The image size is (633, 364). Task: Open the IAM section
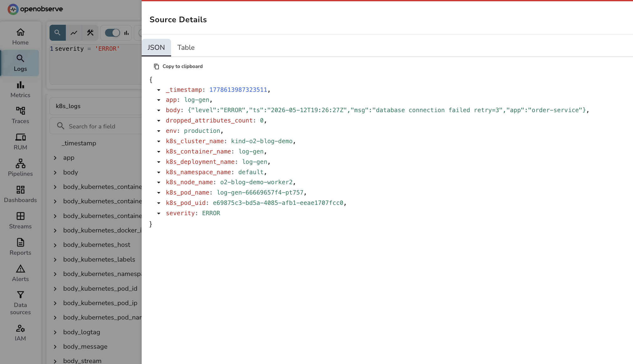[20, 333]
